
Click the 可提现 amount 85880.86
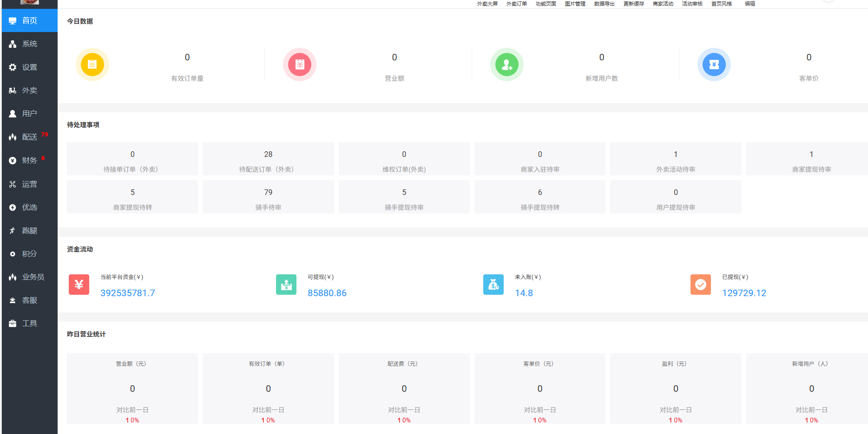327,293
